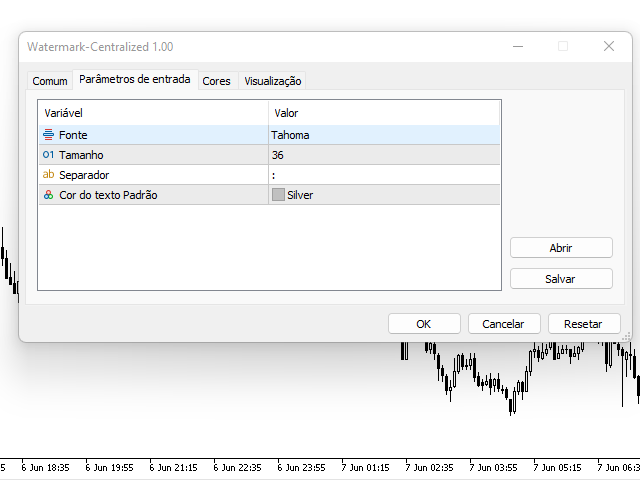Switch to the Comum tab
Screen dimensions: 640x480
[50, 81]
